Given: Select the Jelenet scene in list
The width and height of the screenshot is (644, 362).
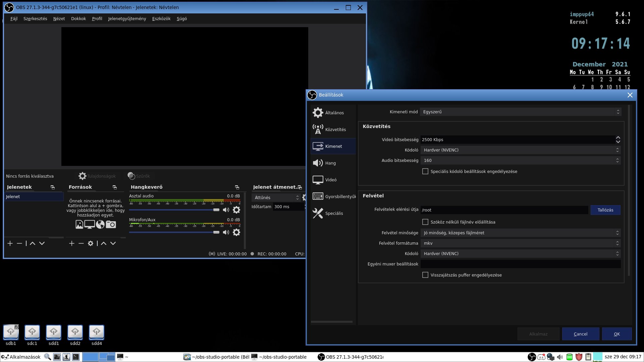Looking at the screenshot, I should [34, 197].
